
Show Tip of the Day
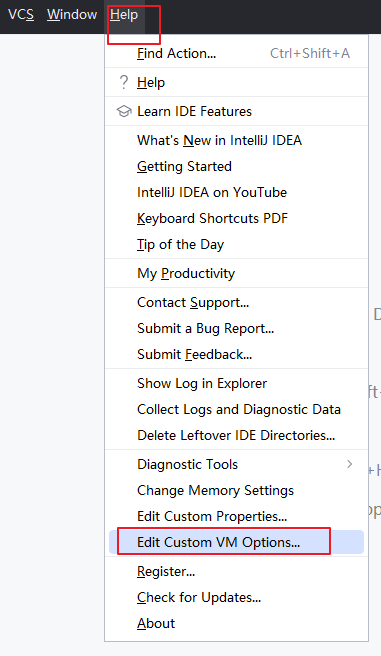point(236,244)
